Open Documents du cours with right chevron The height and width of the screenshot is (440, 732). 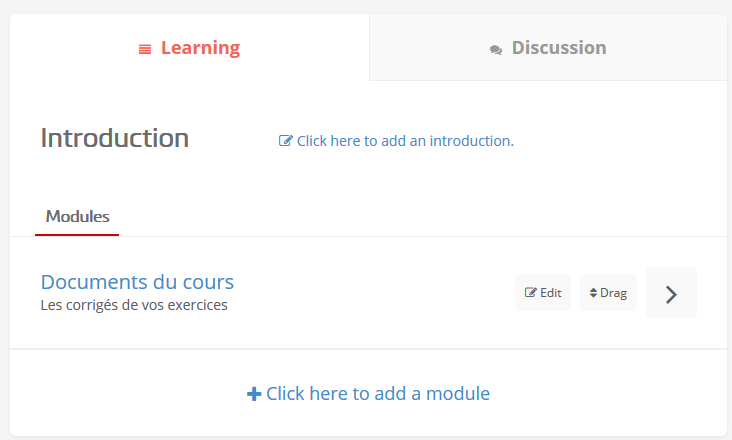click(x=671, y=293)
